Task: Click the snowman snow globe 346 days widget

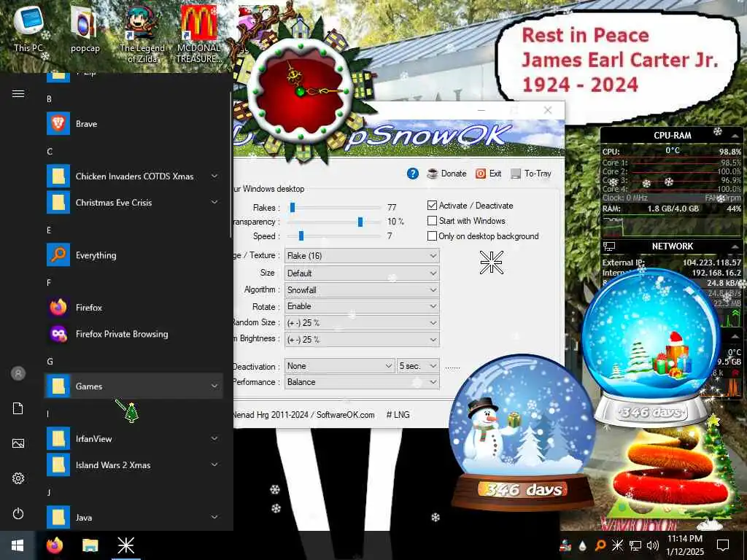Action: click(522, 431)
